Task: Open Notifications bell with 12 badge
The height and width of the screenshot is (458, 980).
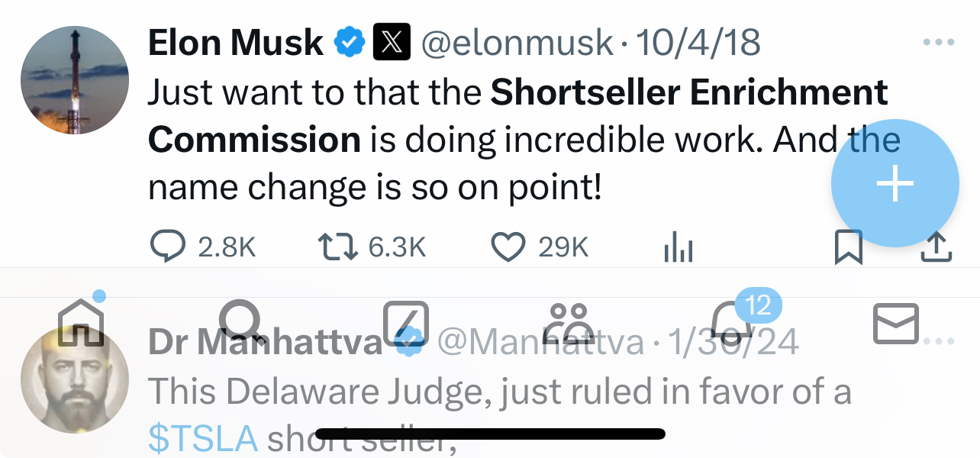Action: coord(733,324)
